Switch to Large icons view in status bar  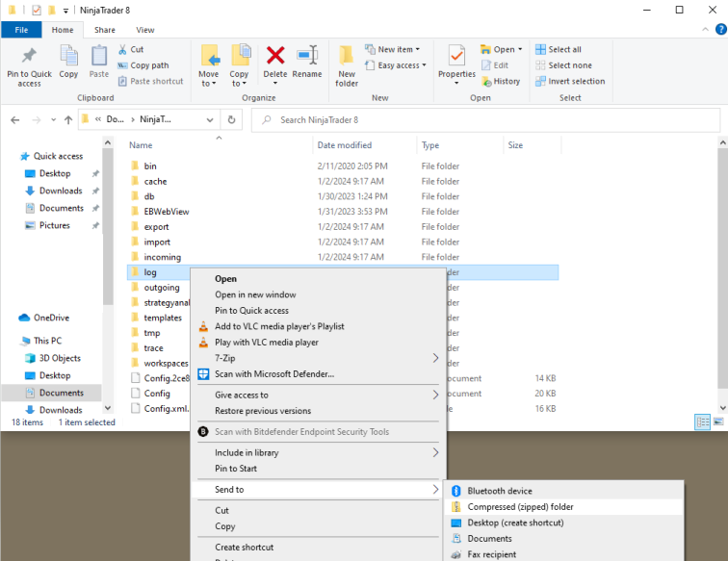coord(718,421)
